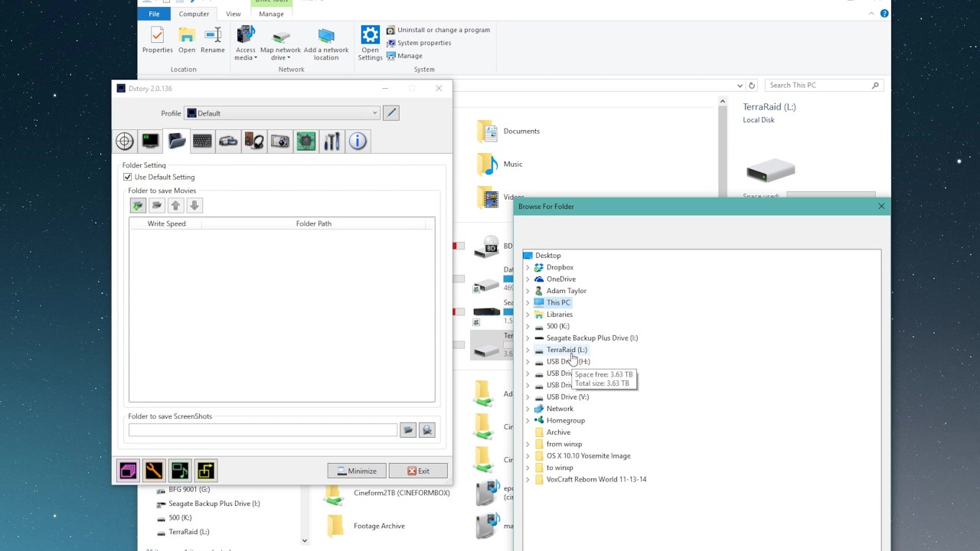This screenshot has height=551, width=980.
Task: Browse for the screenshots save folder
Action: click(407, 431)
